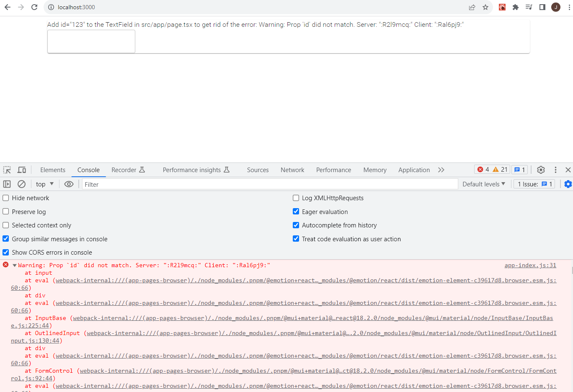Viewport: 573px width, 392px height.
Task: Create a live expression using the eye icon
Action: 69,184
